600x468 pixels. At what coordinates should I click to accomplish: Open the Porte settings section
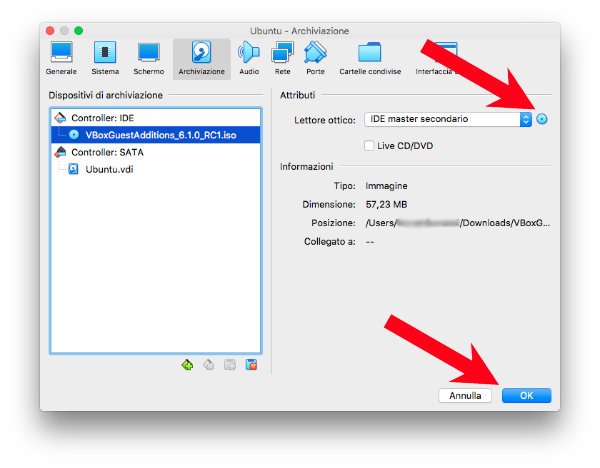(x=315, y=59)
